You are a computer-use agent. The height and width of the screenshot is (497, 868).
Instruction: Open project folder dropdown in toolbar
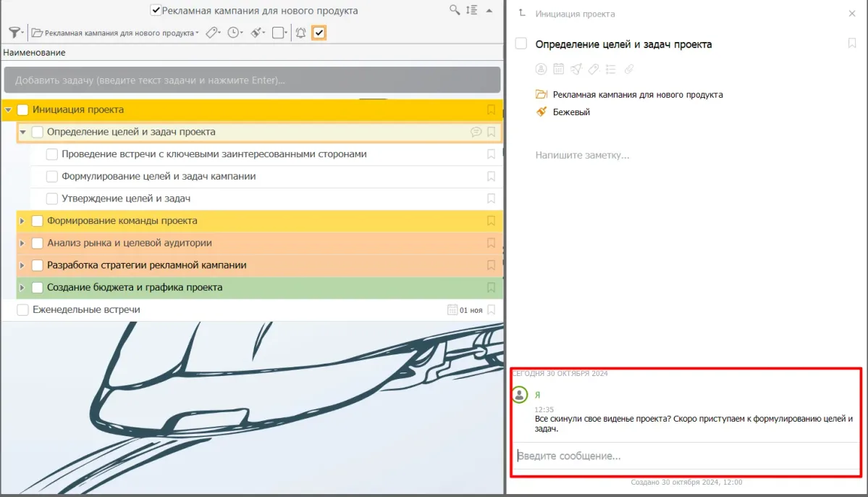(116, 33)
